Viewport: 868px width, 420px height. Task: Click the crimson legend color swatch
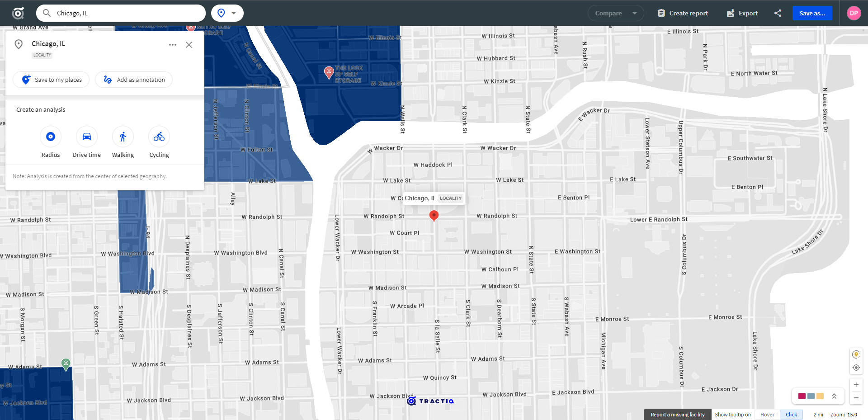point(802,396)
